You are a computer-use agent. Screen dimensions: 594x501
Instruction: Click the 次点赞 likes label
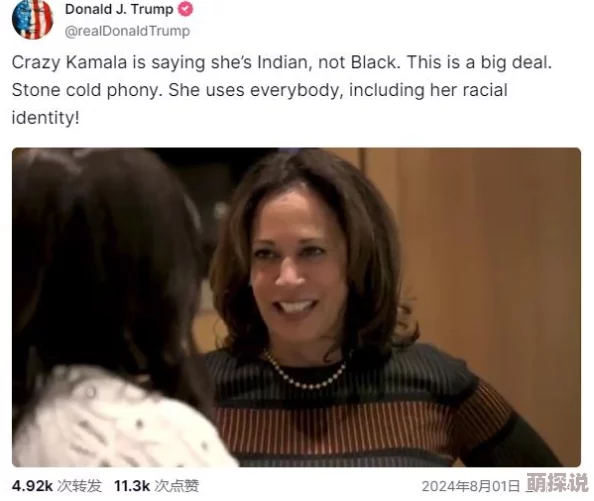(177, 486)
